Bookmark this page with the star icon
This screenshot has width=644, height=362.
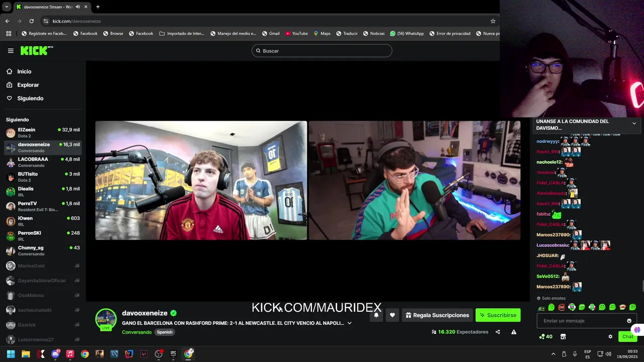[x=493, y=21]
